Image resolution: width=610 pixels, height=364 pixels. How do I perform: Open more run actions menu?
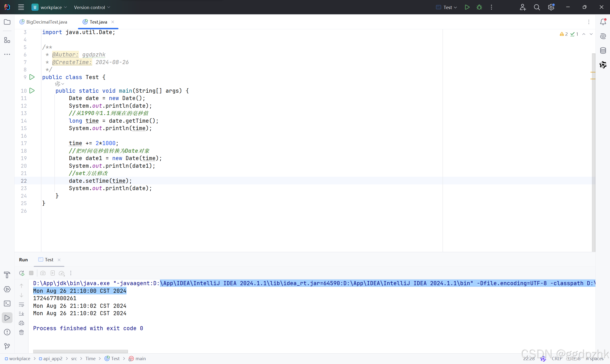coord(492,7)
